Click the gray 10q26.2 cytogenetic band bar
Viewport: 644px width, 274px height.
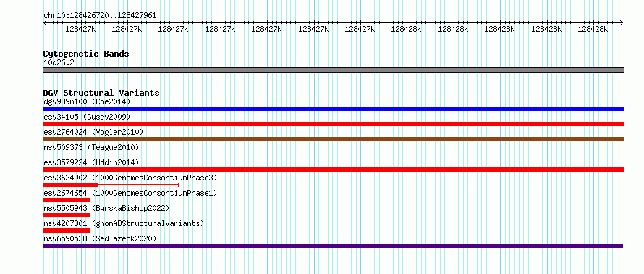point(333,70)
